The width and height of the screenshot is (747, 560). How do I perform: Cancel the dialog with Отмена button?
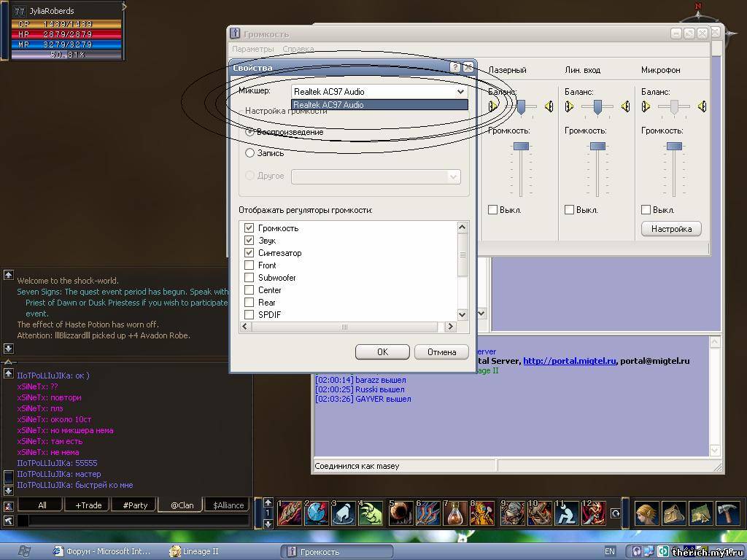click(x=441, y=352)
